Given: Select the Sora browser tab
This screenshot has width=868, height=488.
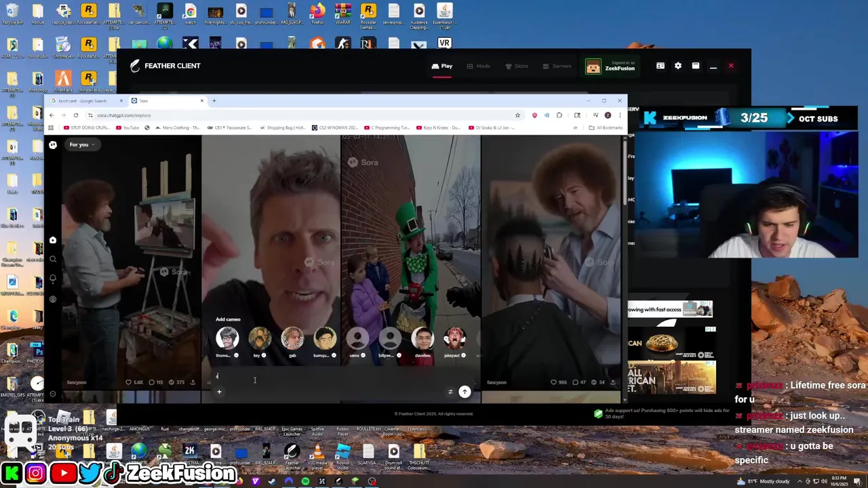Looking at the screenshot, I should [166, 101].
